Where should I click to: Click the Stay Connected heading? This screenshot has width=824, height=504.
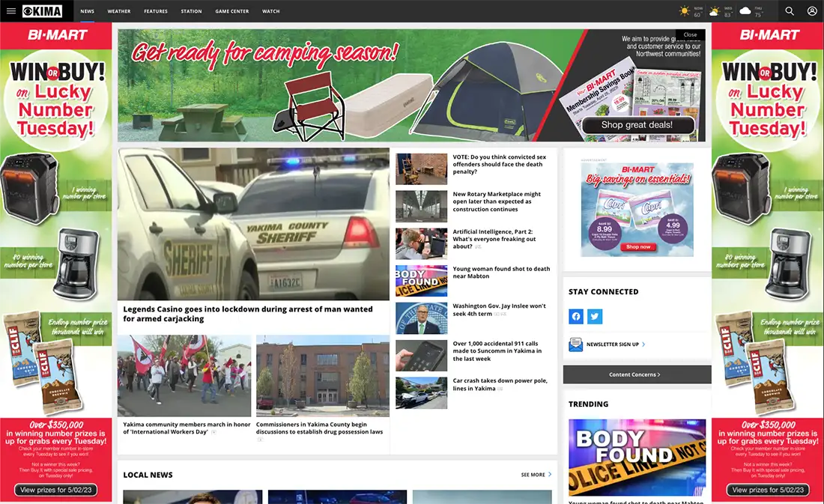(603, 291)
